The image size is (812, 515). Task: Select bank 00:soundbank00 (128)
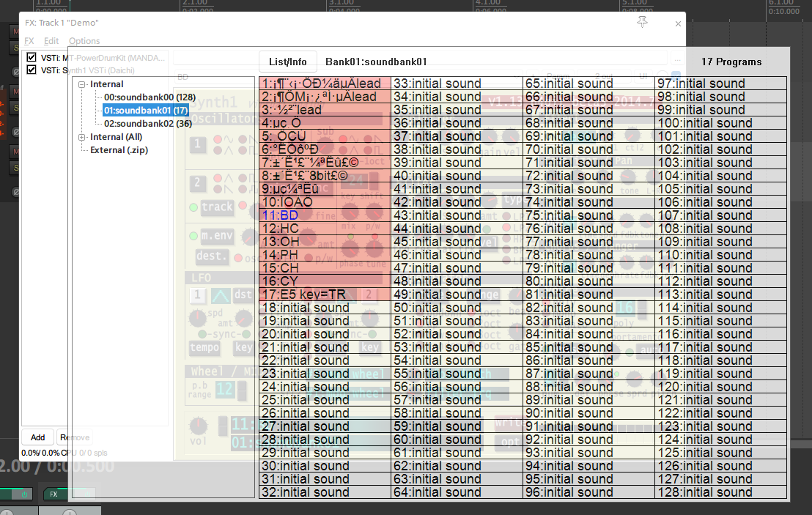[150, 97]
